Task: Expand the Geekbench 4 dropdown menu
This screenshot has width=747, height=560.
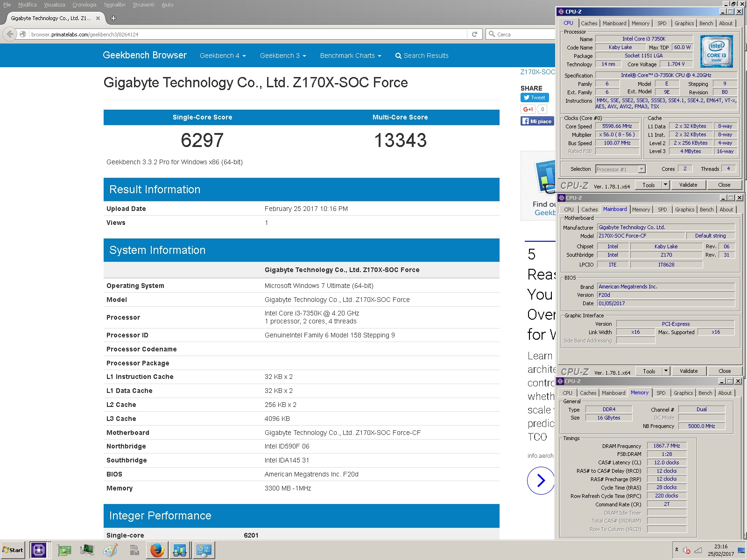Action: click(223, 56)
